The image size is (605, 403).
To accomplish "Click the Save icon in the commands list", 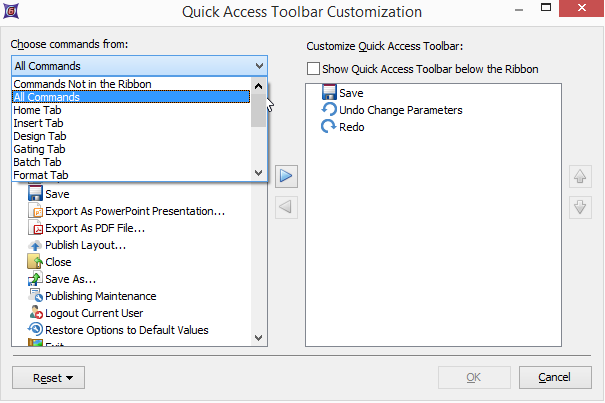I will [x=35, y=194].
